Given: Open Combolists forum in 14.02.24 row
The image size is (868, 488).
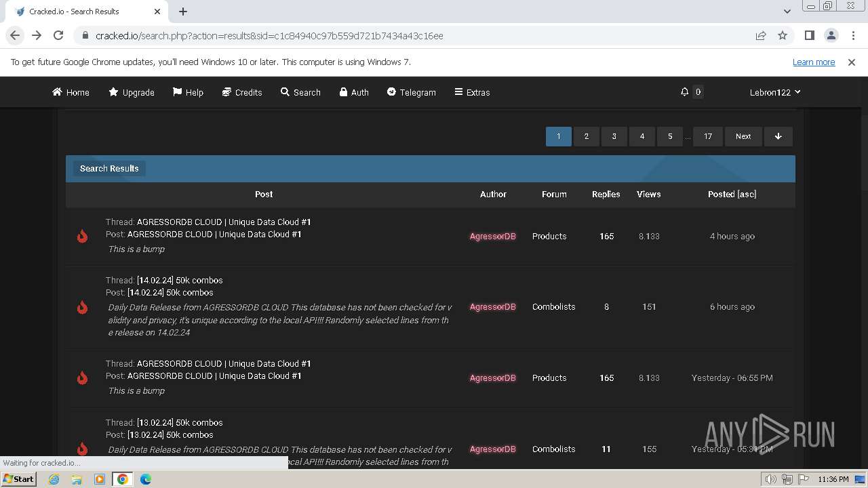Looking at the screenshot, I should (x=554, y=306).
